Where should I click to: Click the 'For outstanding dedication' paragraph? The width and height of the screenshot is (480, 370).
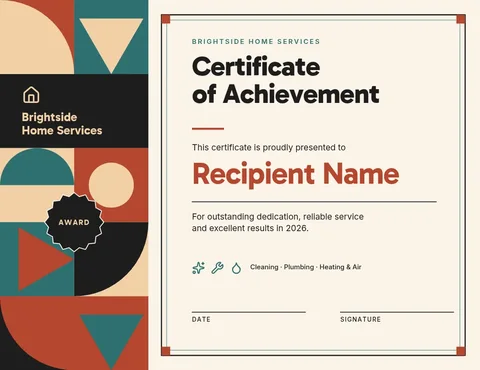coord(278,222)
